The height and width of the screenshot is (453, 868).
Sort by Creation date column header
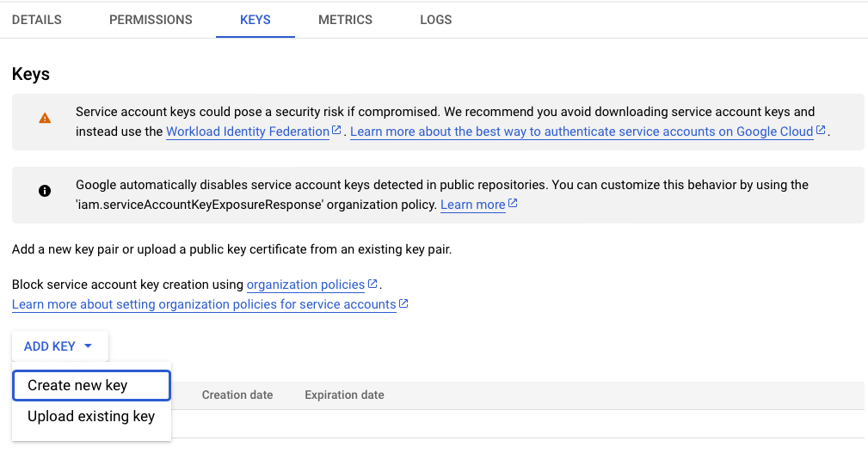(237, 395)
